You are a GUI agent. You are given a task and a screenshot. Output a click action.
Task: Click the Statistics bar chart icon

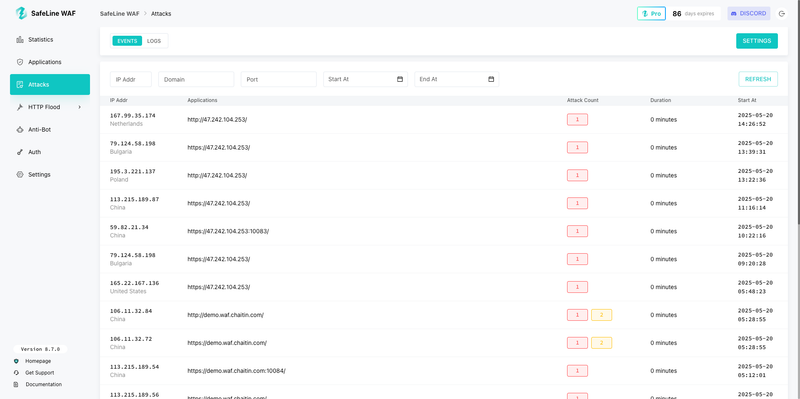[x=20, y=39]
